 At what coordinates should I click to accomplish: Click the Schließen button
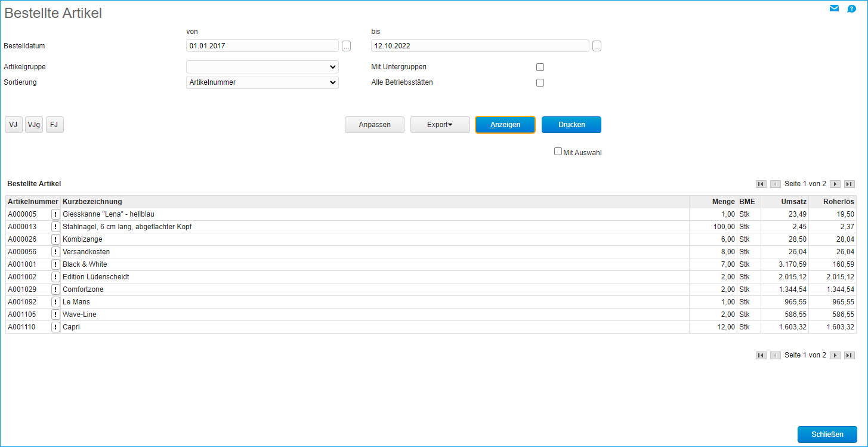[x=827, y=434]
